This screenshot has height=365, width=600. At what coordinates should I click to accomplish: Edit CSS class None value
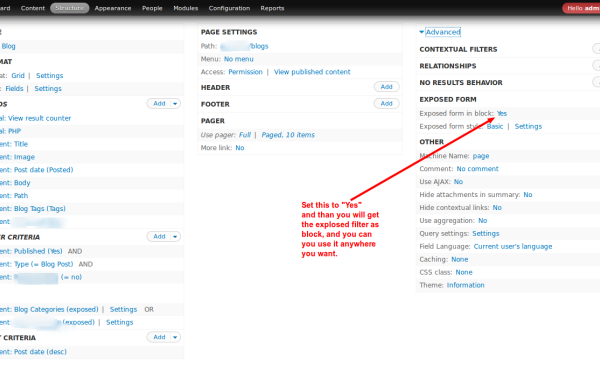pos(464,272)
